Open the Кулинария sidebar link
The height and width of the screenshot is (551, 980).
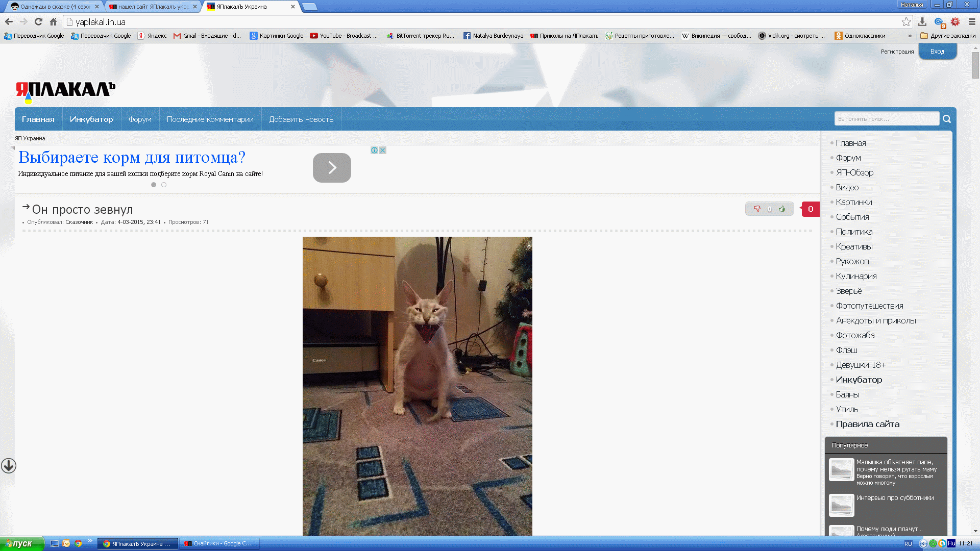[856, 276]
